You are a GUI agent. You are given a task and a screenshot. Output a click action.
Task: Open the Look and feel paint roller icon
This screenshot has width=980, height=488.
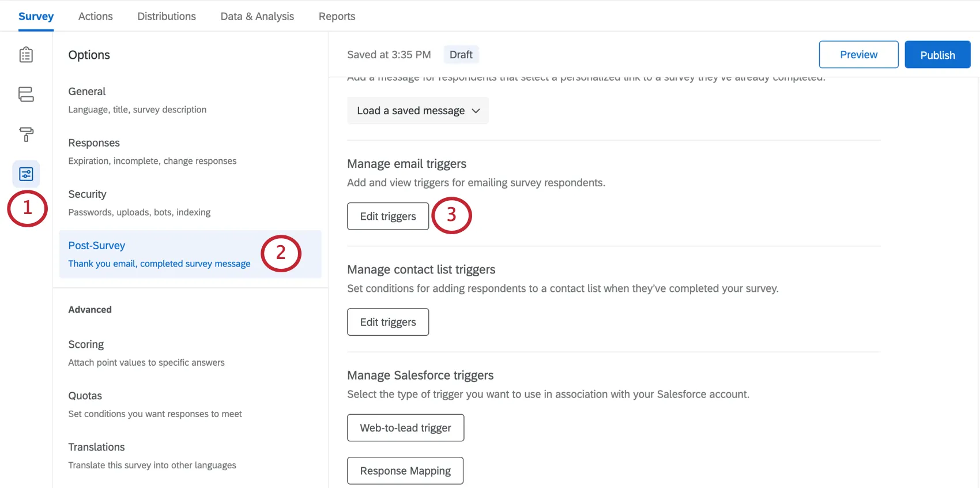click(x=26, y=134)
